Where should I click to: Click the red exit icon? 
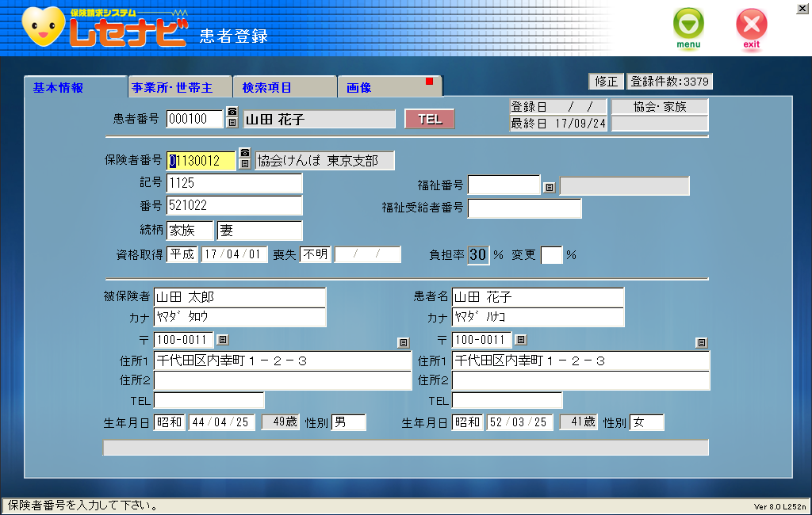(x=750, y=22)
